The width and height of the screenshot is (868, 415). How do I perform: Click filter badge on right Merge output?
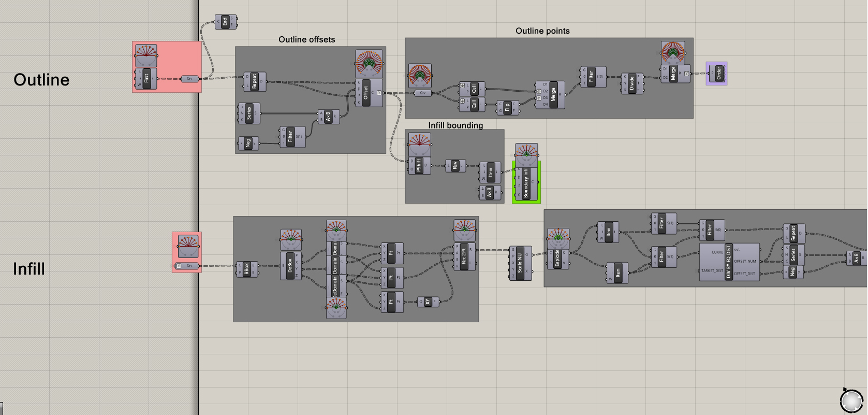(x=686, y=74)
